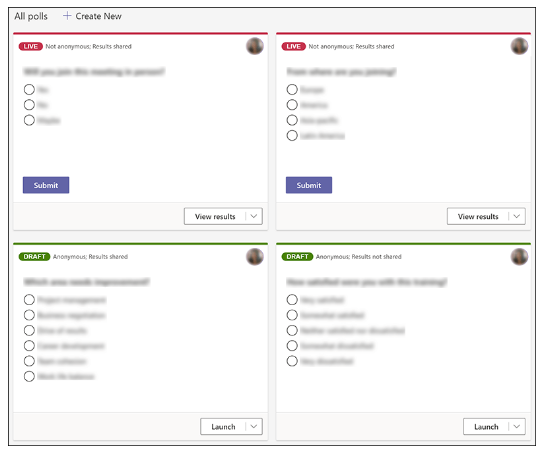Expand Launch dropdown arrow on 'Results not shared' poll
This screenshot has height=450, width=544.
click(x=517, y=426)
